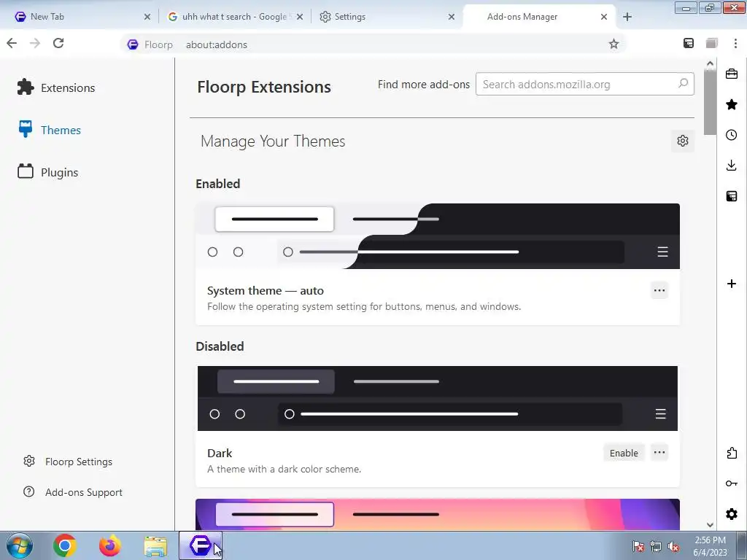Open the History clock sidebar panel
Viewport: 747px width, 560px height.
[732, 135]
